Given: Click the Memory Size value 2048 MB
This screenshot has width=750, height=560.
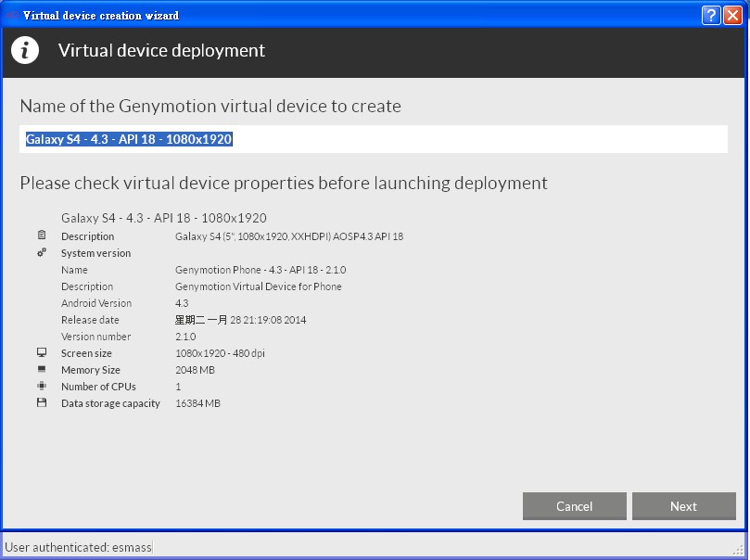Looking at the screenshot, I should 195,370.
